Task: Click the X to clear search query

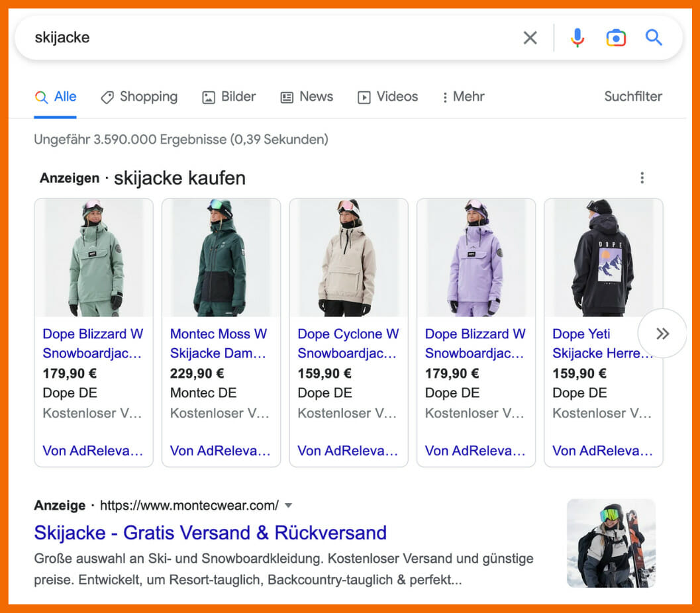Action: (x=530, y=38)
